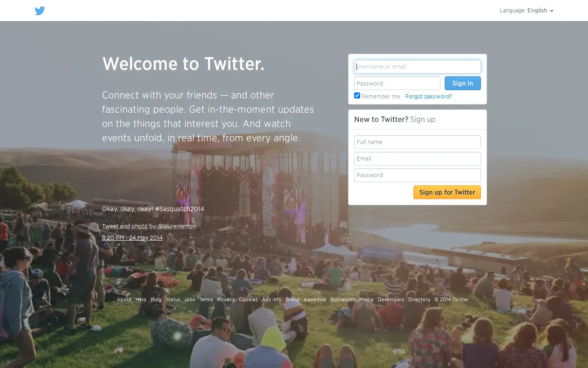Open the Developers footer link
This screenshot has width=588, height=368.
point(391,299)
